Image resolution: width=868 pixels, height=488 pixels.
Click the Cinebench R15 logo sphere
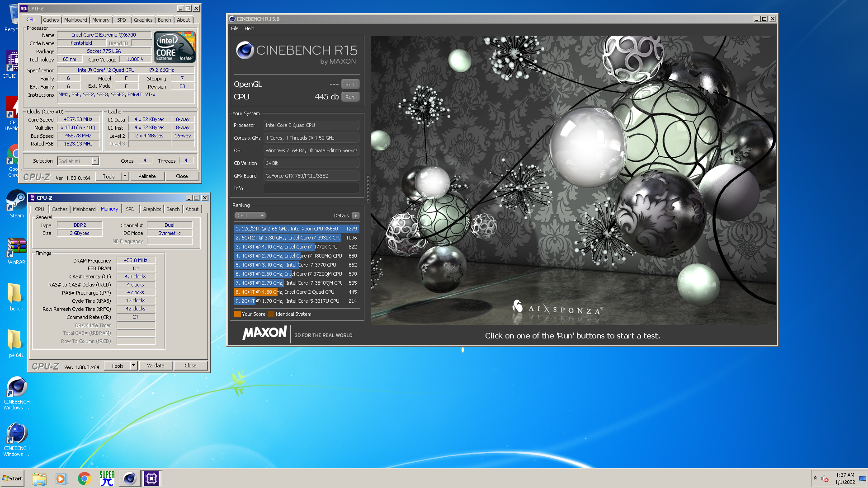(x=245, y=50)
